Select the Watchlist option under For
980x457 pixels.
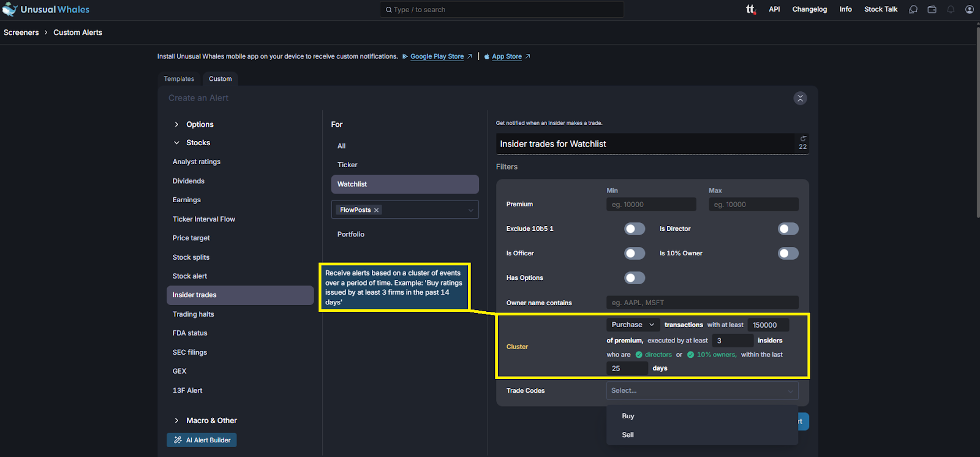pyautogui.click(x=405, y=184)
